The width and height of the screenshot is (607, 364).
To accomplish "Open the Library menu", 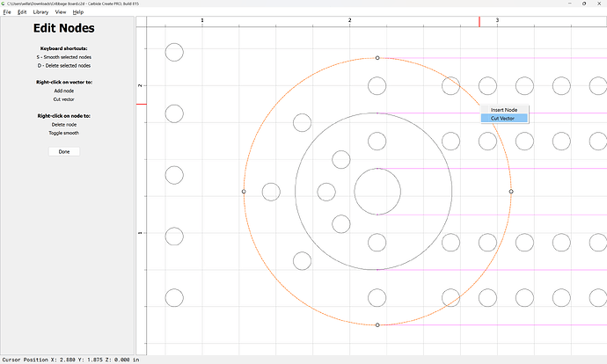I will tap(40, 12).
